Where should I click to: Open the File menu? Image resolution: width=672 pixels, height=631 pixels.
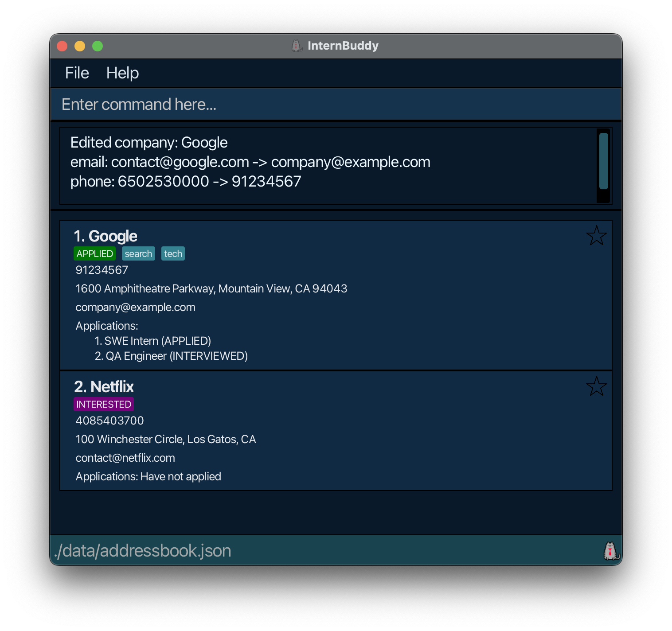pos(77,73)
